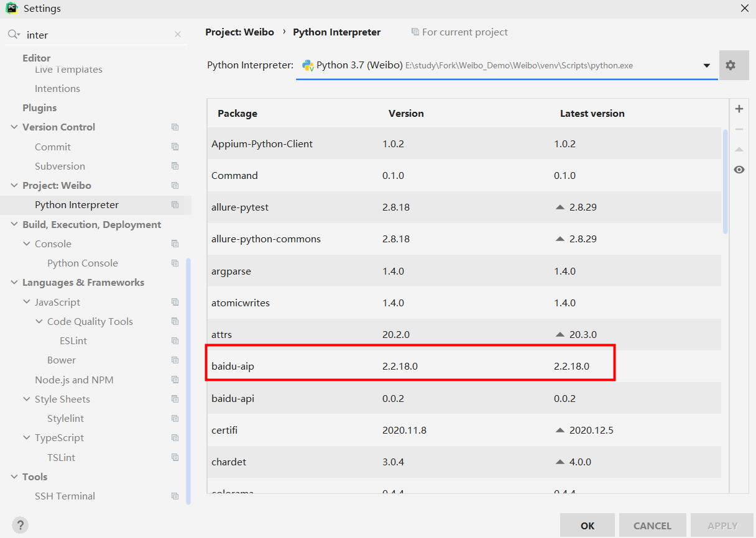Select the Commit settings page

(x=53, y=147)
